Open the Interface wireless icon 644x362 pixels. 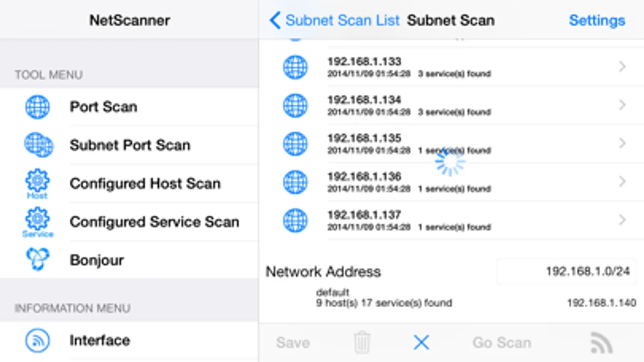(37, 341)
